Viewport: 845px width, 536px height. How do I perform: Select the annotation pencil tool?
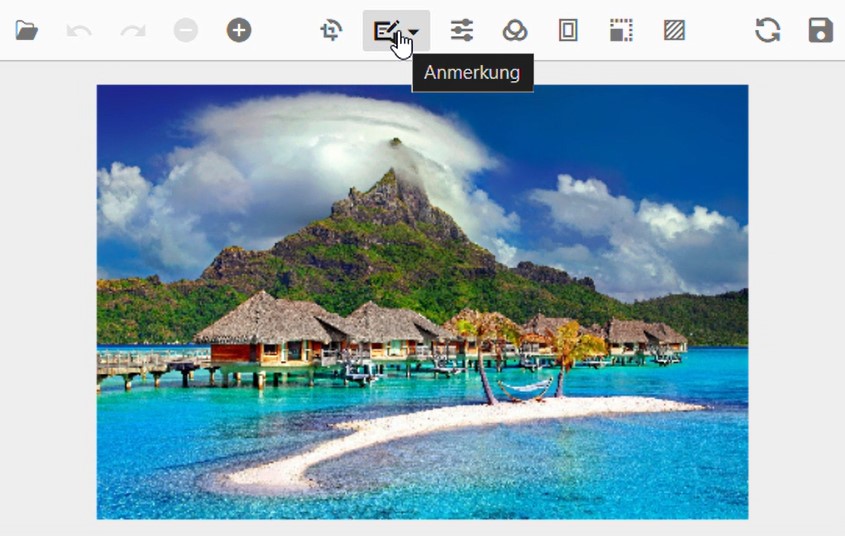pyautogui.click(x=385, y=30)
